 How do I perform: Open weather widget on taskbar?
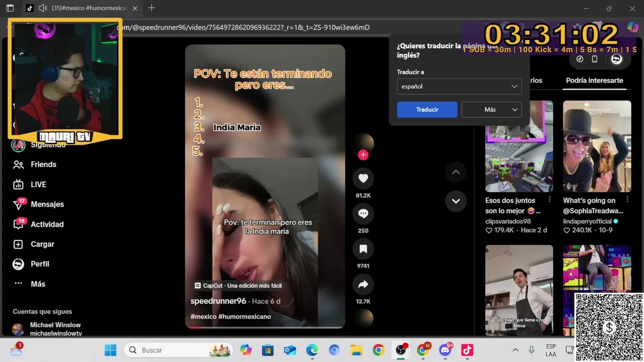[16, 349]
